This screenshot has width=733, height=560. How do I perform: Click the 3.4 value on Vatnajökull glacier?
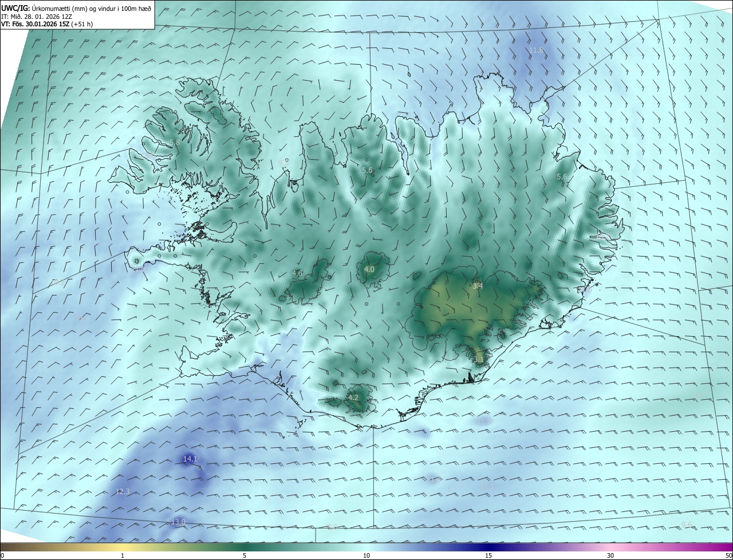point(478,286)
